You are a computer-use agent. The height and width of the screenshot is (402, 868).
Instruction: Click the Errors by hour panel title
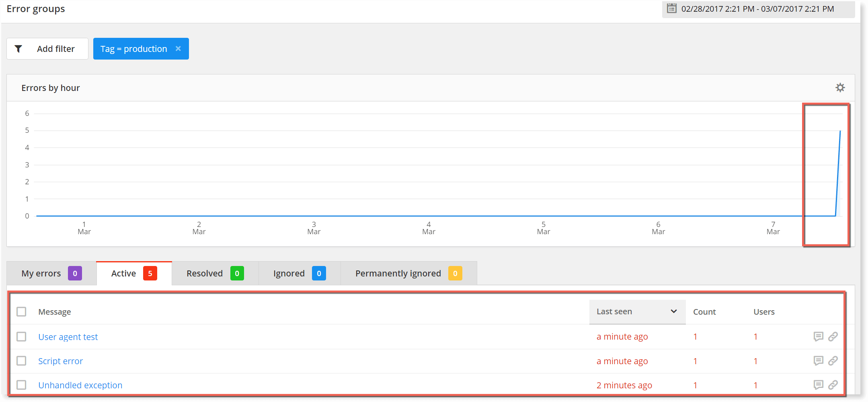[x=51, y=88]
